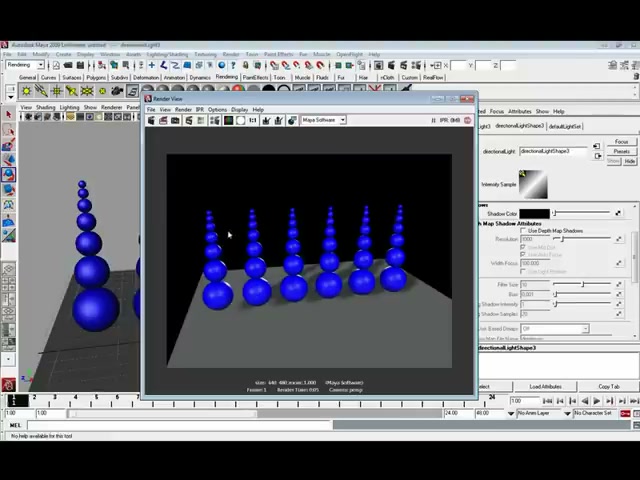640x480 pixels.
Task: Open the shelf options down-arrow menu
Action: click(x=11, y=97)
